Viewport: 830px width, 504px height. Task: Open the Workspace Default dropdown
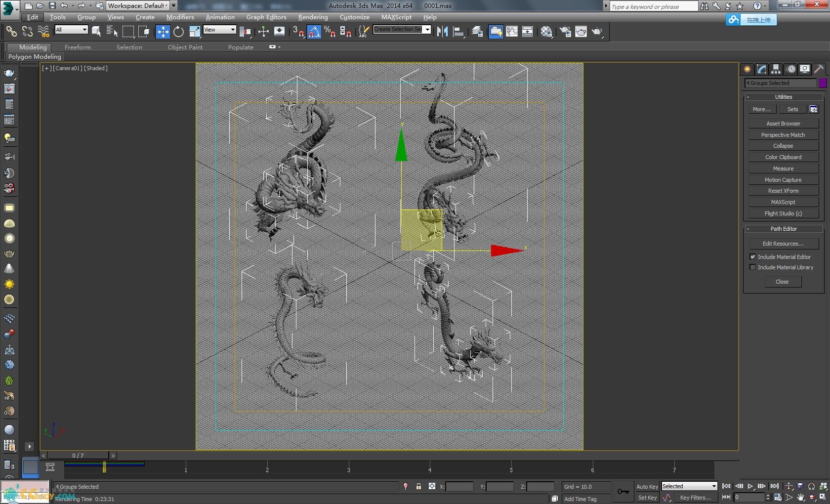click(138, 5)
